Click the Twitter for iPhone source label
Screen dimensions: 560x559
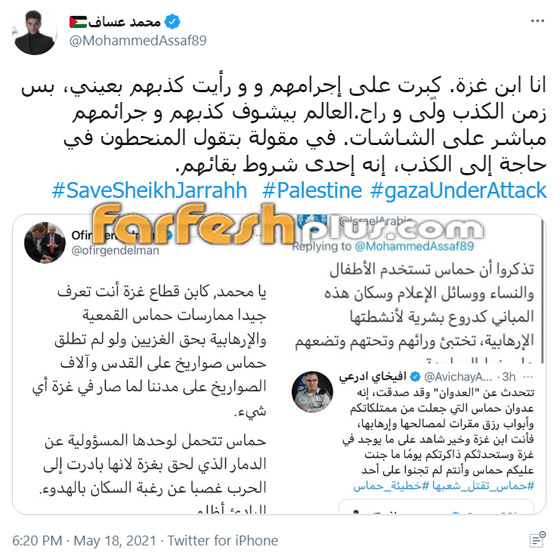point(223,540)
